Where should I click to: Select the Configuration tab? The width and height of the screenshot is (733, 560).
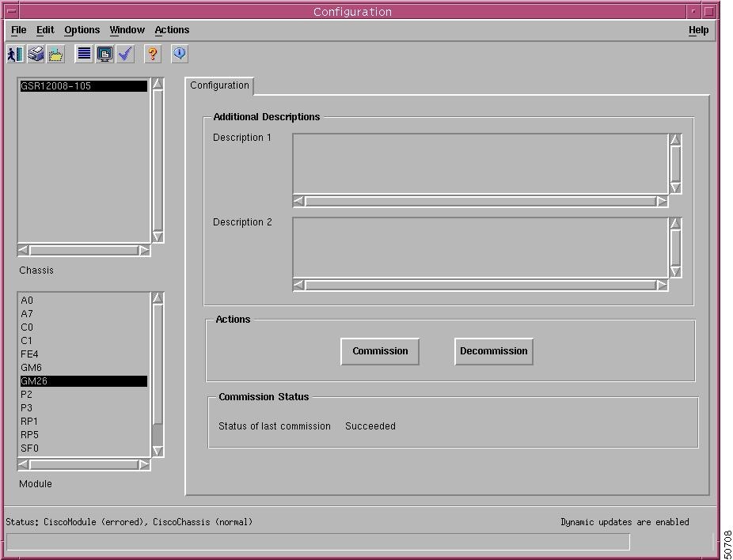[x=219, y=85]
